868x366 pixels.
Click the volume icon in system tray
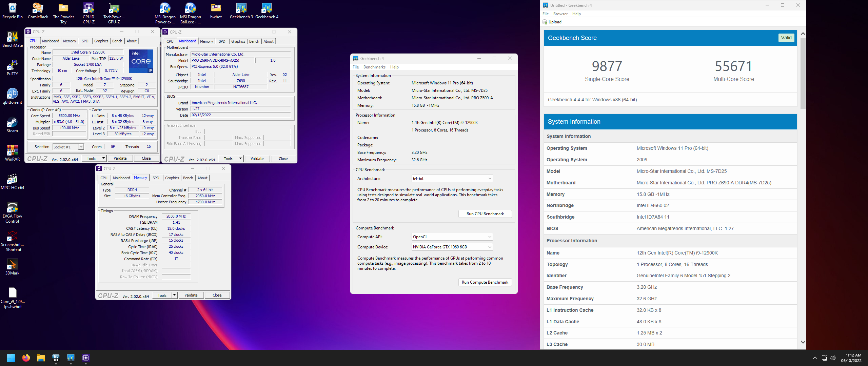pyautogui.click(x=833, y=358)
